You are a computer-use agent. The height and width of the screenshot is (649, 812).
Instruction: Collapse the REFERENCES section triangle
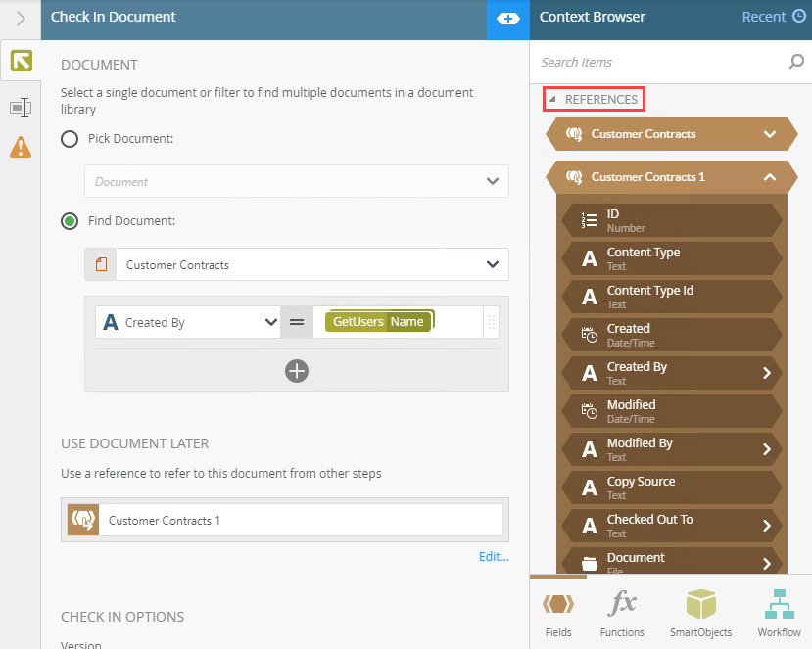pyautogui.click(x=552, y=99)
